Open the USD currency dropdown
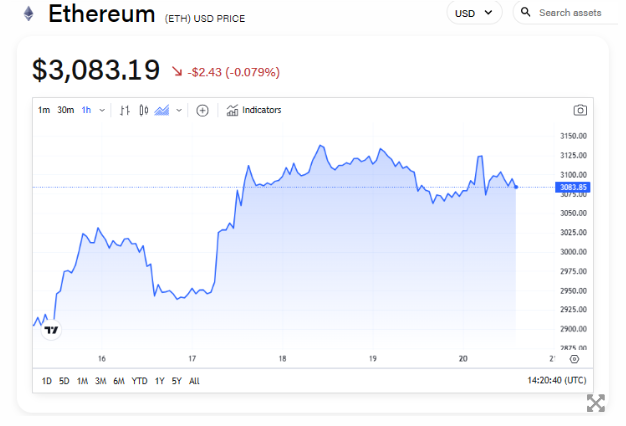The width and height of the screenshot is (626, 426). pos(474,13)
